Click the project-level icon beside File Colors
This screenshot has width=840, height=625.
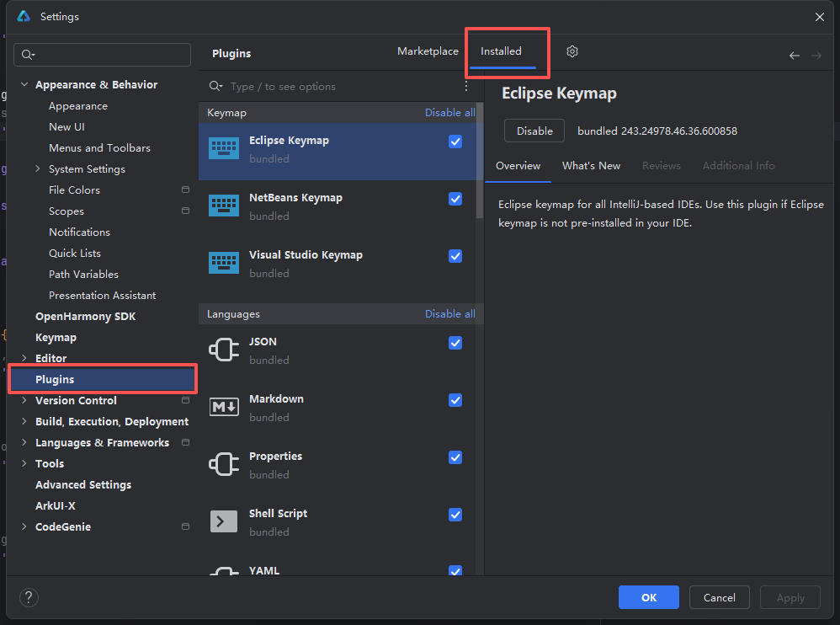point(185,190)
